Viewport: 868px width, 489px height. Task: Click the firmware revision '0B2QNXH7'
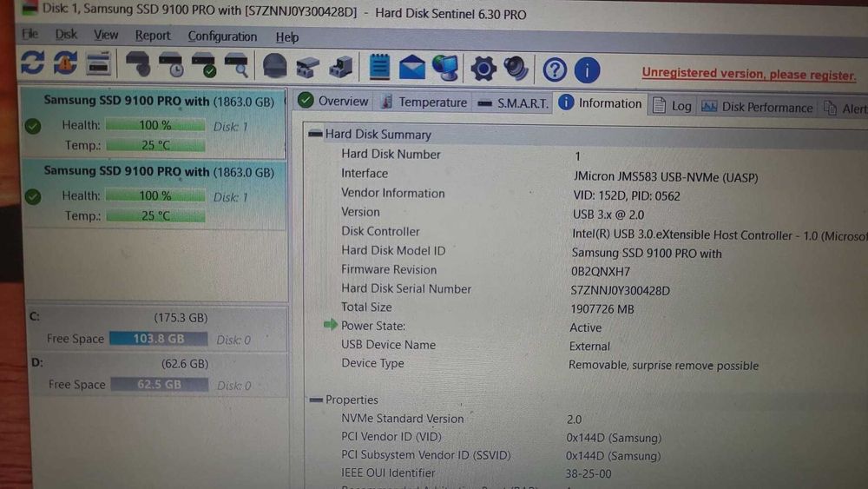(601, 271)
